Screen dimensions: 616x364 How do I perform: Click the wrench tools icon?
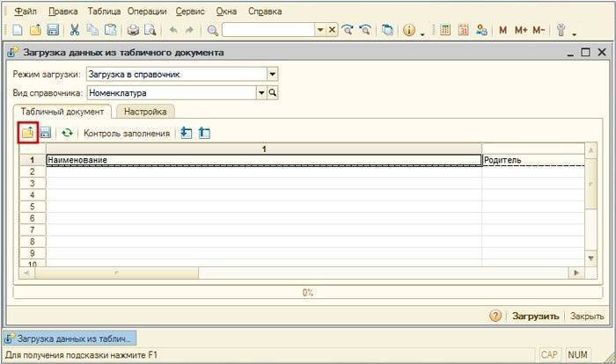pos(561,30)
